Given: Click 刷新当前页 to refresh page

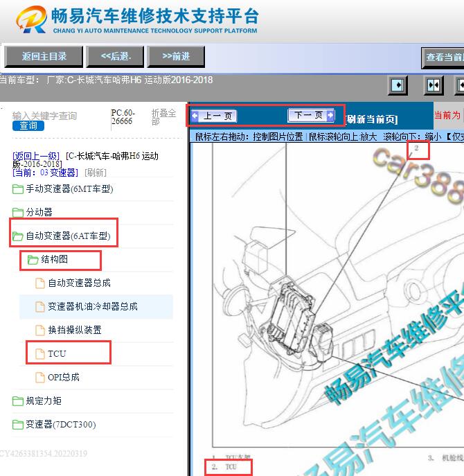Looking at the screenshot, I should click(x=371, y=119).
